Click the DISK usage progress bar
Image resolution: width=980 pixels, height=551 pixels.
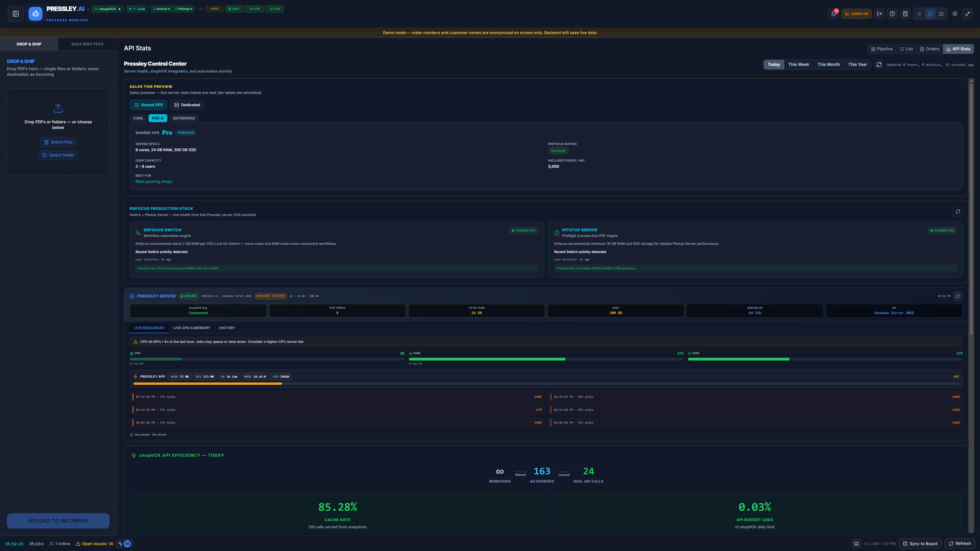(x=825, y=359)
